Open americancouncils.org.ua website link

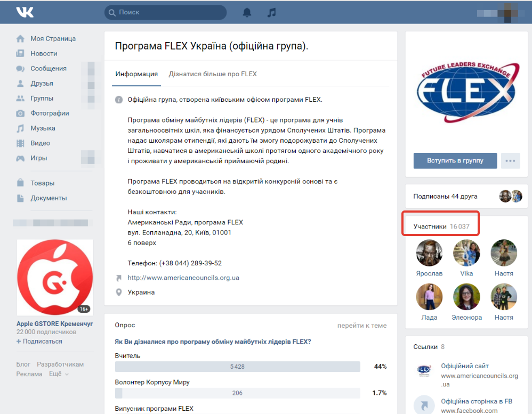[x=183, y=278]
